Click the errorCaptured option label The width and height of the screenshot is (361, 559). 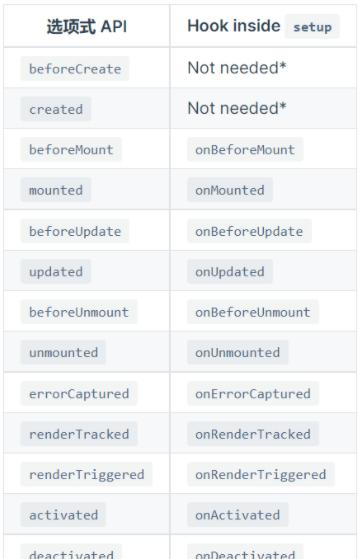click(x=79, y=394)
